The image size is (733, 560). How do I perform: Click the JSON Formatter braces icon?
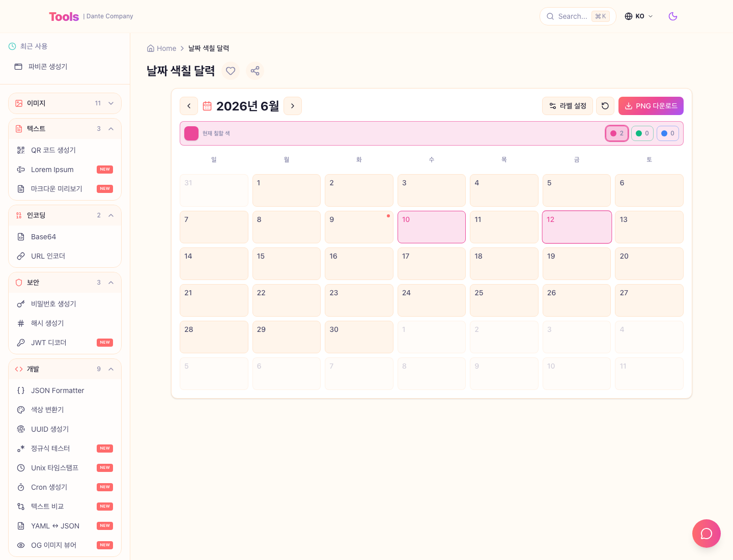(x=21, y=390)
